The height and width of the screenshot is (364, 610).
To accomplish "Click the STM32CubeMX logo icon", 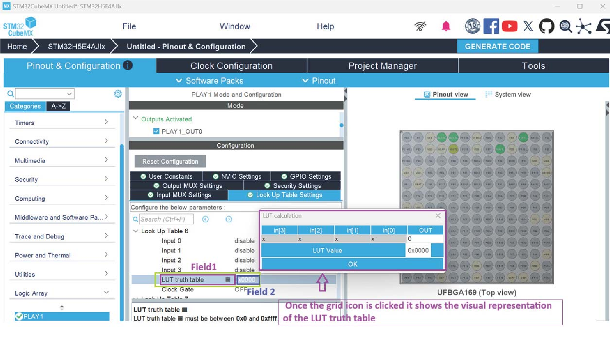I will coord(19,26).
